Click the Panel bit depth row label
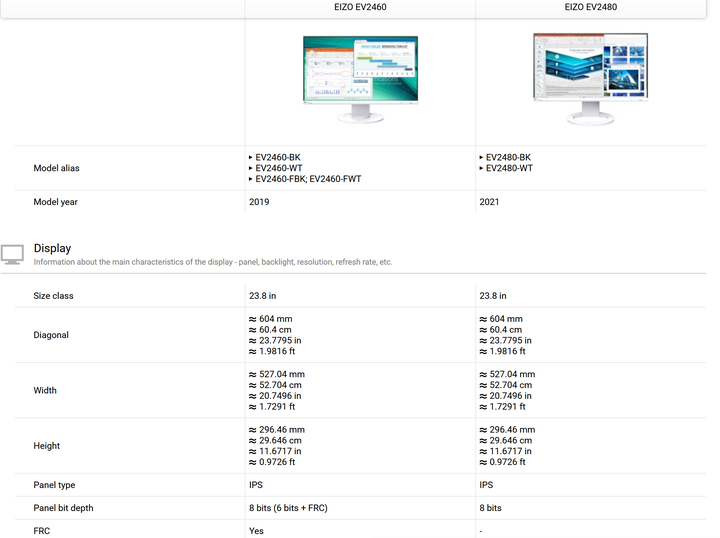 63,508
